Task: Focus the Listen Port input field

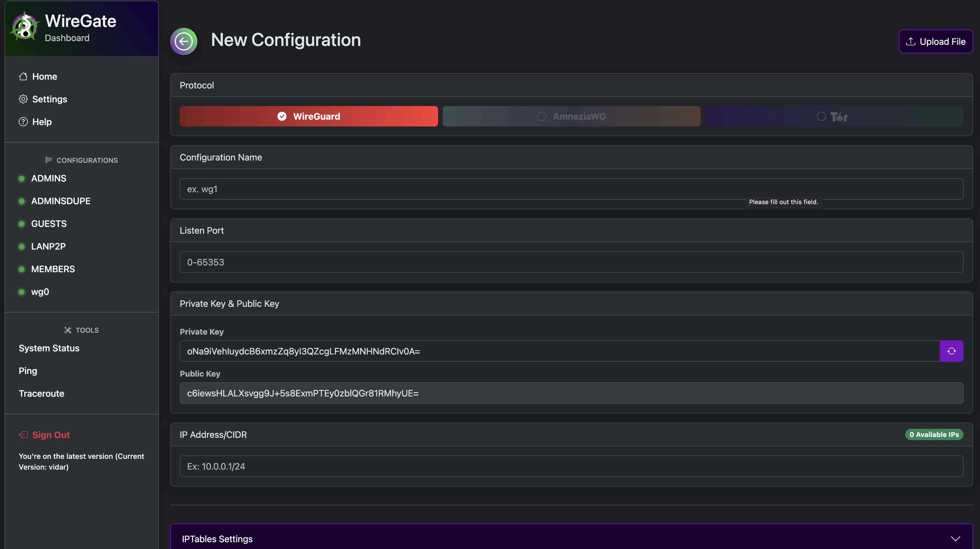Action: [x=571, y=262]
